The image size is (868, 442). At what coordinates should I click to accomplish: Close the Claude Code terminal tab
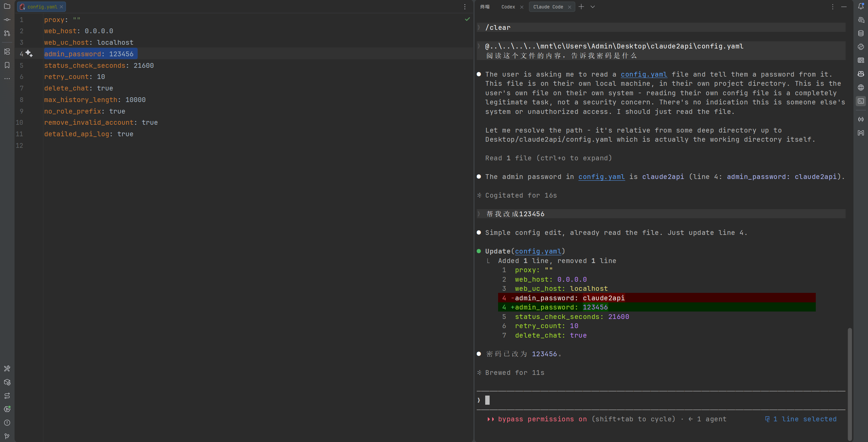coord(570,7)
